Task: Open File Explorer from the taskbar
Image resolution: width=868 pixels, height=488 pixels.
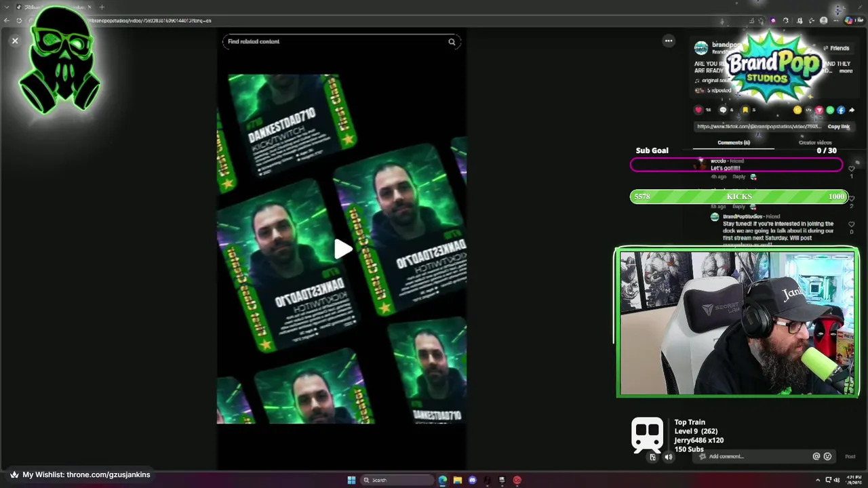Action: click(458, 480)
